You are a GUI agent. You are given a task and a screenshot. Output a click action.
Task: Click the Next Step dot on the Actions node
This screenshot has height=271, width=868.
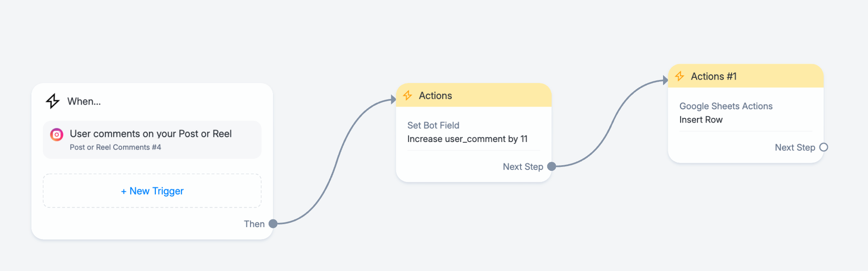[x=552, y=166]
